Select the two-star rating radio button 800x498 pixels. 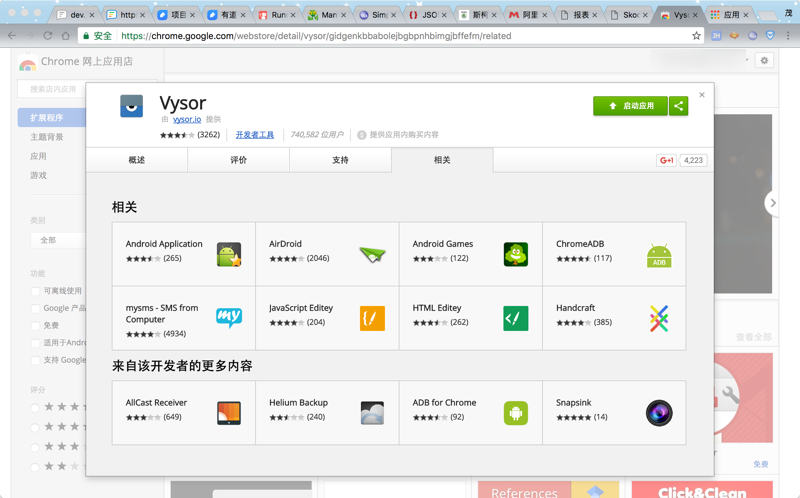pyautogui.click(x=35, y=467)
